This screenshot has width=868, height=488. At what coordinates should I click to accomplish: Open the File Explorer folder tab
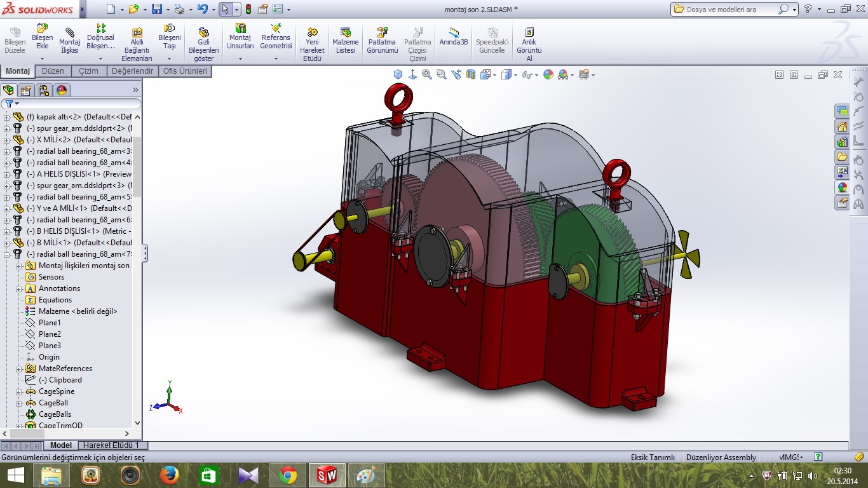(x=842, y=157)
